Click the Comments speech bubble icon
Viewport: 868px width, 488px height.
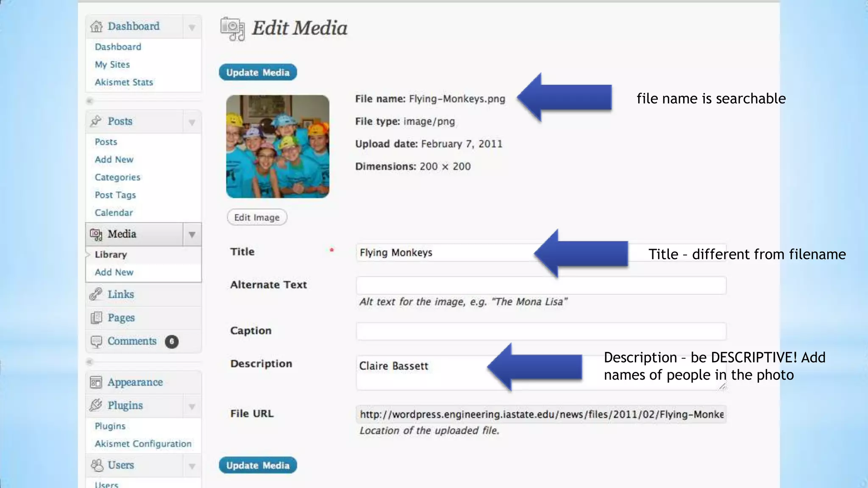(x=96, y=341)
